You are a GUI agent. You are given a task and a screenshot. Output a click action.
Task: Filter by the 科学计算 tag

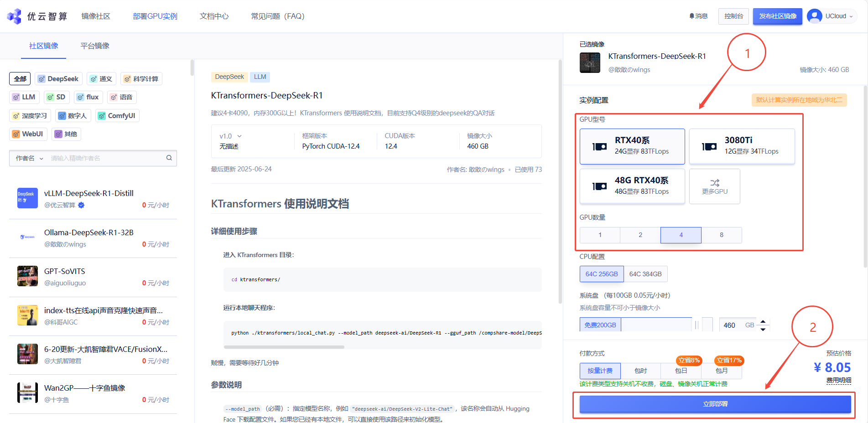141,79
